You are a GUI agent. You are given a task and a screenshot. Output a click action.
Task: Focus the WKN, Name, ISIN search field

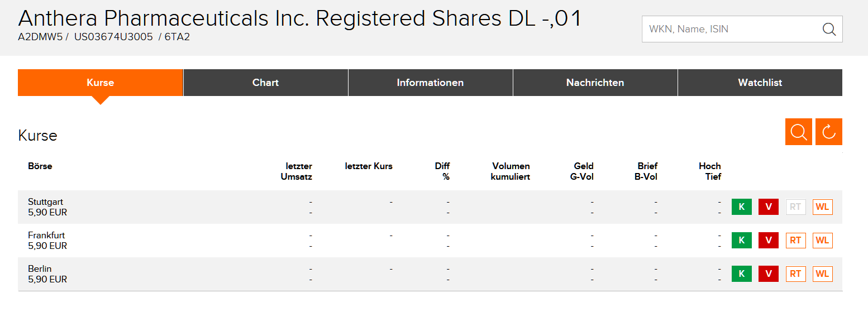tap(729, 29)
